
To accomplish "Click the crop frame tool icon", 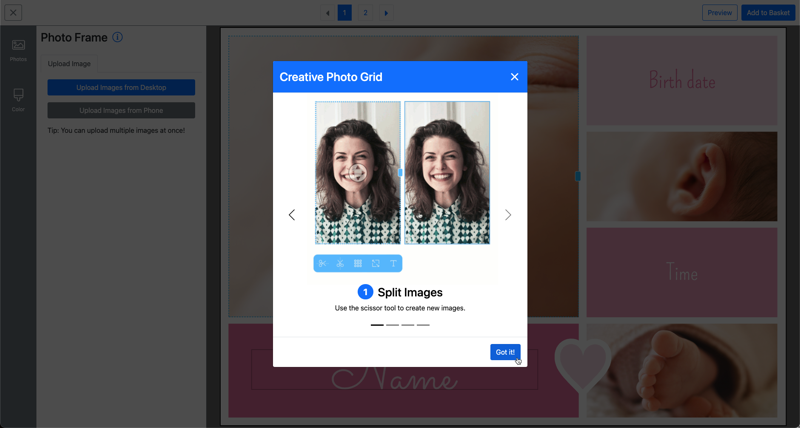I will (x=376, y=263).
